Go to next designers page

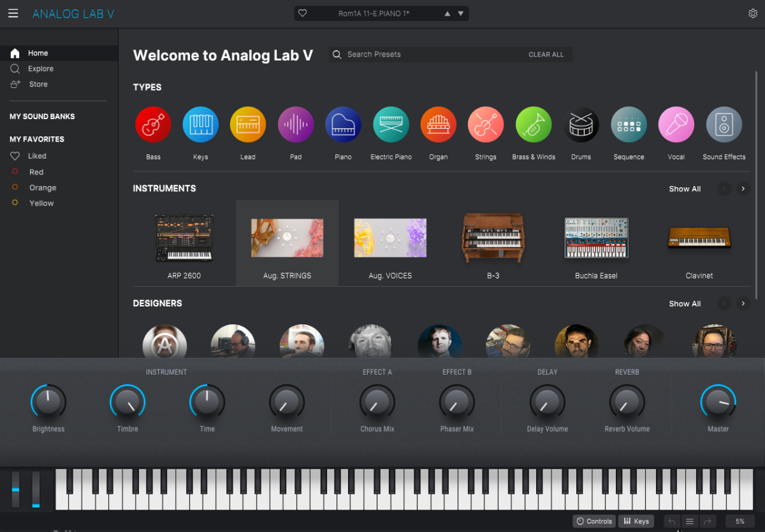[x=743, y=303]
